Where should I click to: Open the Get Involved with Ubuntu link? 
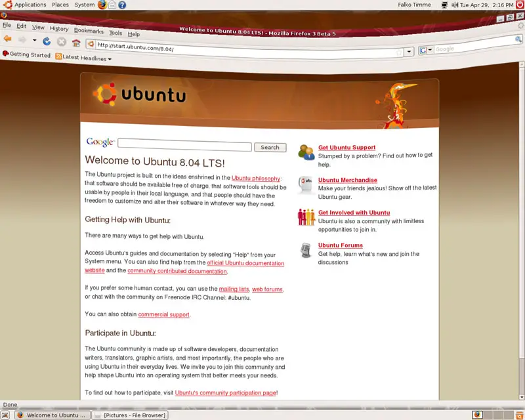(x=354, y=213)
